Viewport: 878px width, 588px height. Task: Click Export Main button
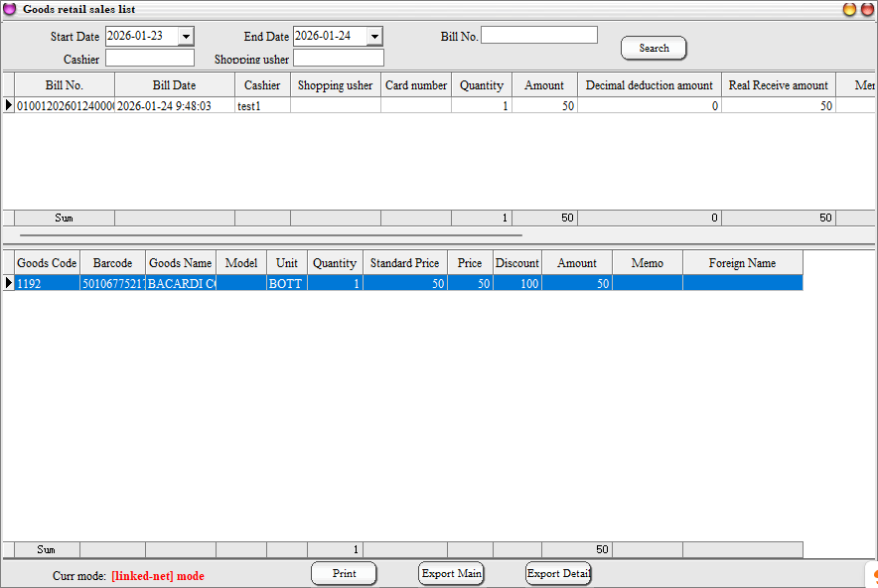[x=451, y=574]
